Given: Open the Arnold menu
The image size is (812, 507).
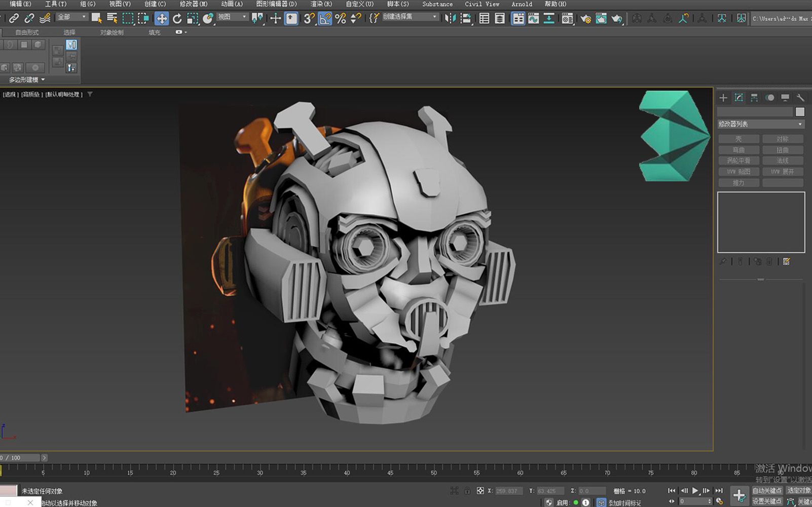Looking at the screenshot, I should coord(522,4).
